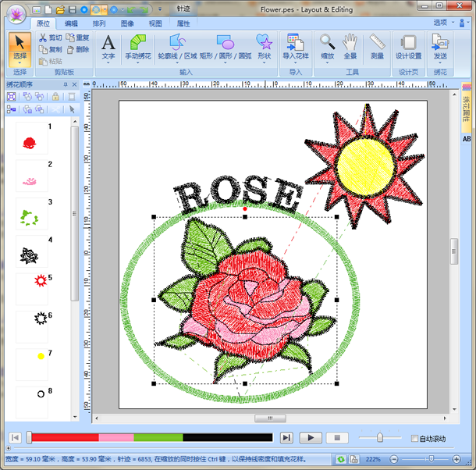Expand the 文字 dropdown arrow
This screenshot has height=470, width=476.
(x=108, y=63)
